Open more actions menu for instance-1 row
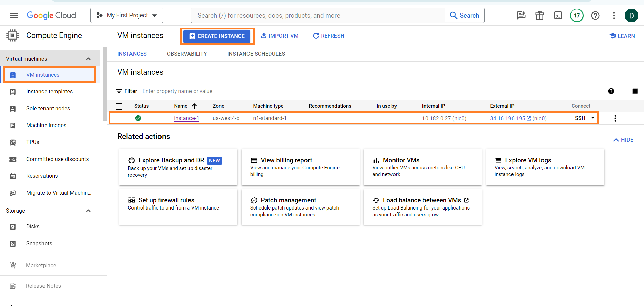644x306 pixels. click(615, 118)
